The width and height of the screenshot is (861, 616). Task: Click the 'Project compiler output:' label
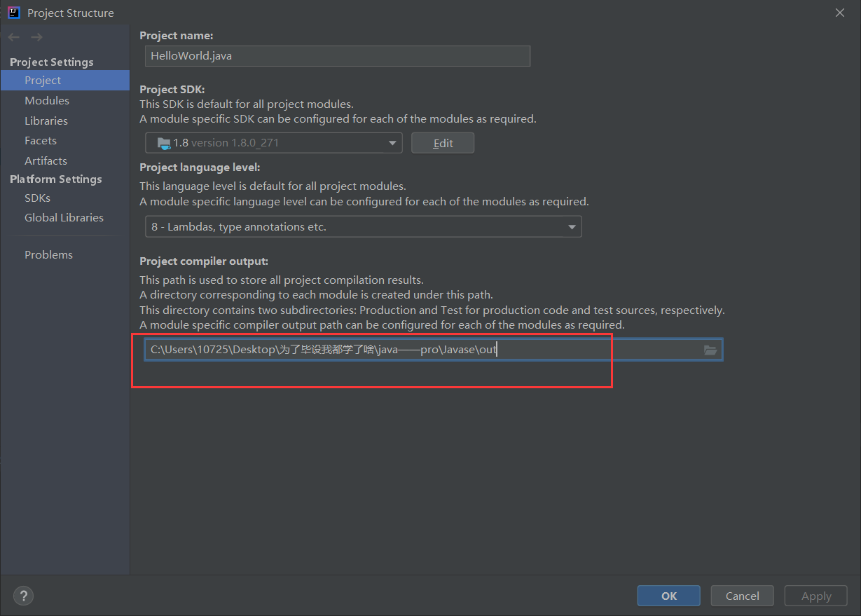[x=204, y=261]
